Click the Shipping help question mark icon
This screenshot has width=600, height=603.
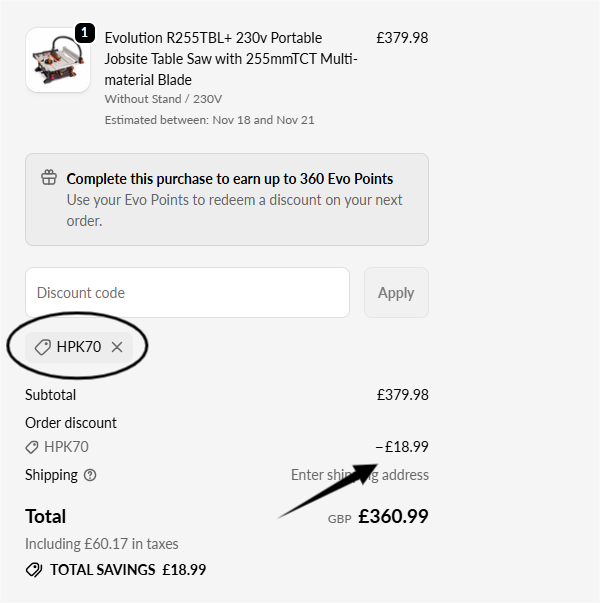pos(91,475)
